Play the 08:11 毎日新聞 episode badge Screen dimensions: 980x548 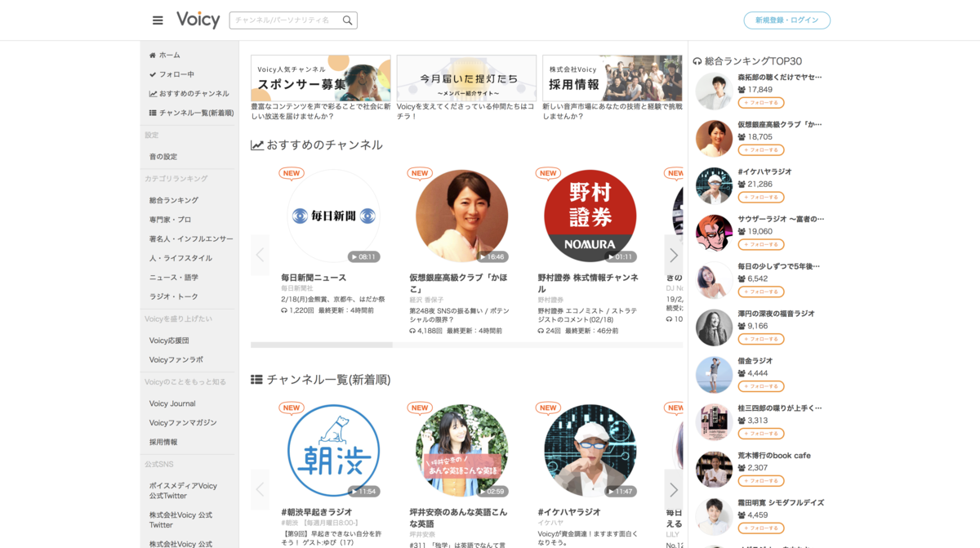click(x=363, y=256)
